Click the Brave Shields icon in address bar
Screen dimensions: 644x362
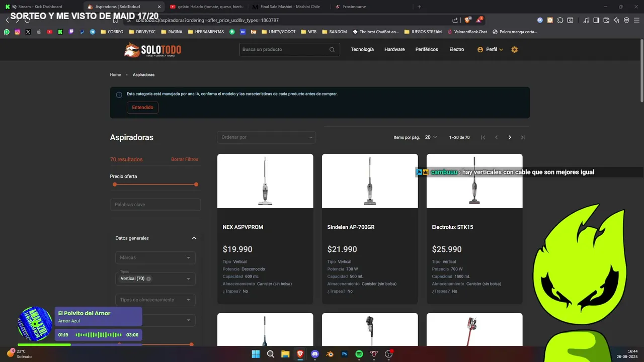click(x=467, y=20)
